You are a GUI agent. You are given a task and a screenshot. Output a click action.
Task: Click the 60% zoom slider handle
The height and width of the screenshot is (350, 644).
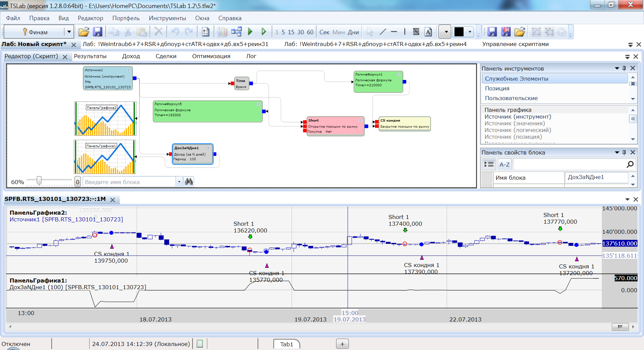pos(39,181)
